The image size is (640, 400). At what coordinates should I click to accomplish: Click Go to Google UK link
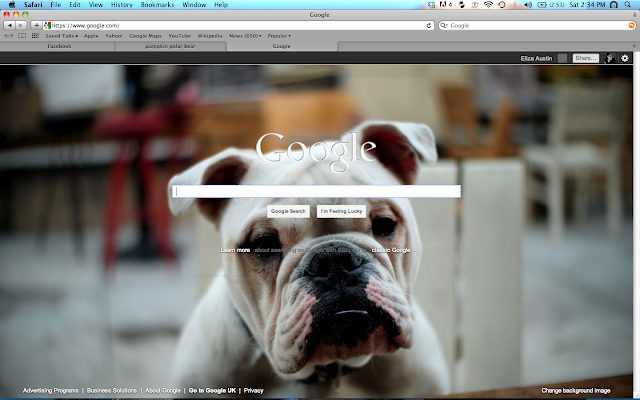point(212,391)
